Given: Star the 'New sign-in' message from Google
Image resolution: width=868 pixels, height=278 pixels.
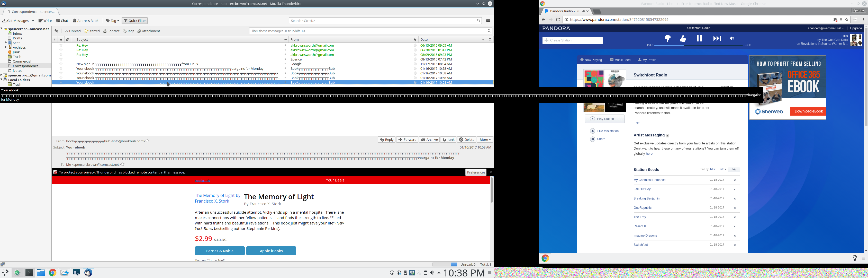Looking at the screenshot, I should (61, 64).
